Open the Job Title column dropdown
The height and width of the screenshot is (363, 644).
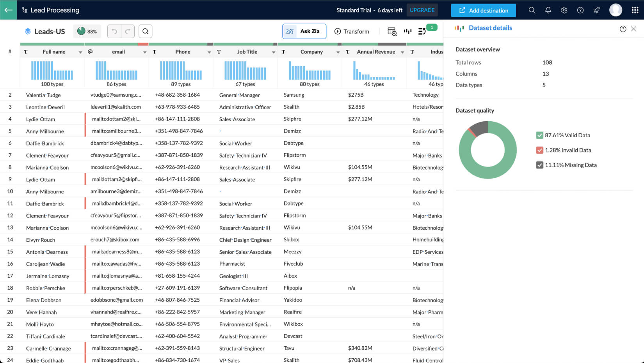point(274,52)
